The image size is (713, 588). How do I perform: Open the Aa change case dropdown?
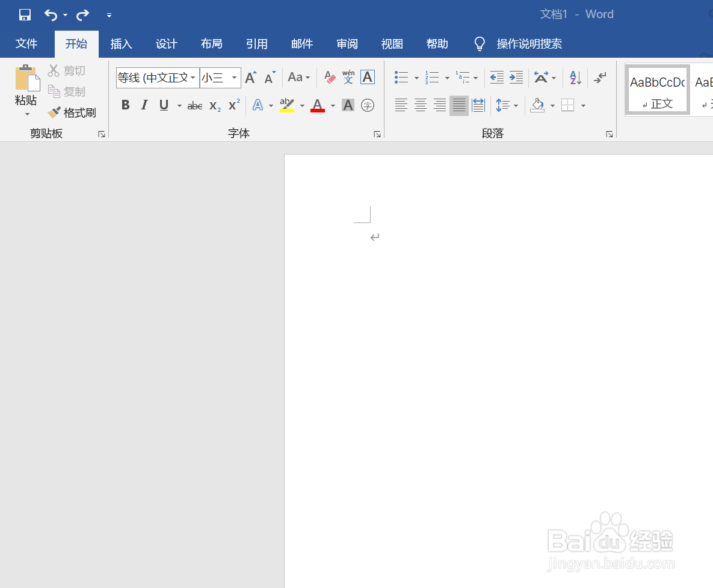click(x=299, y=77)
